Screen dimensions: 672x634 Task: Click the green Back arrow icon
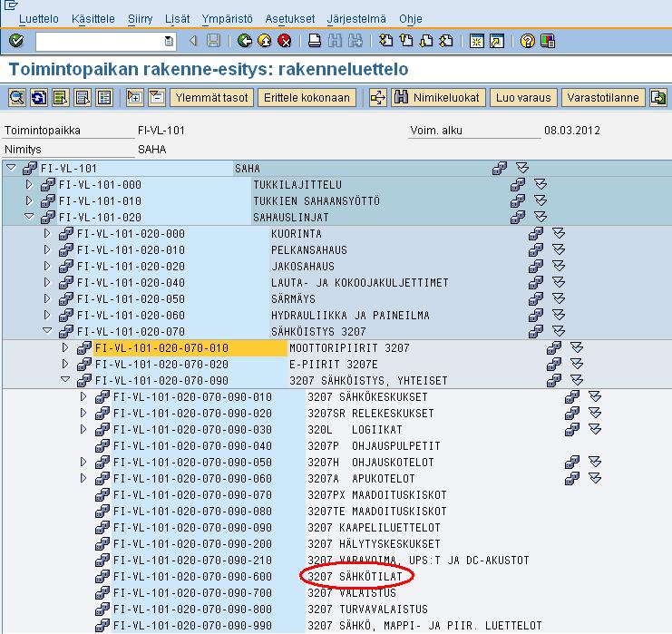coord(245,41)
